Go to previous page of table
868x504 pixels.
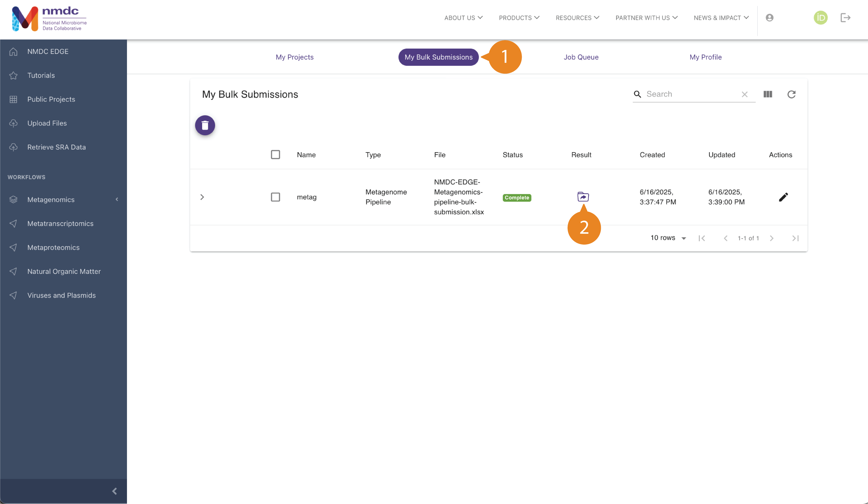tap(725, 238)
